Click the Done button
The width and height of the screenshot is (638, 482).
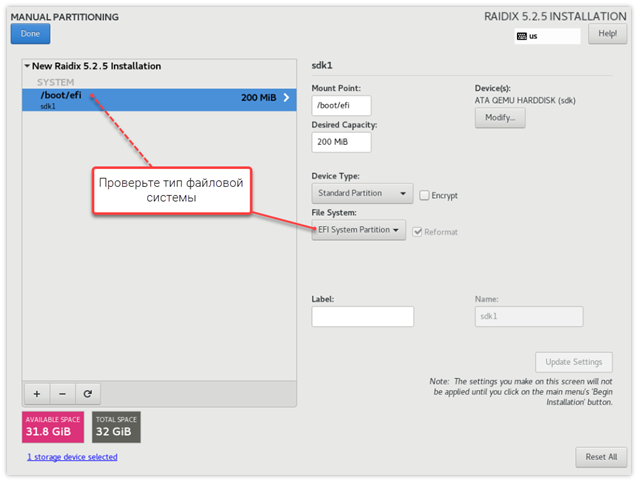coord(31,34)
